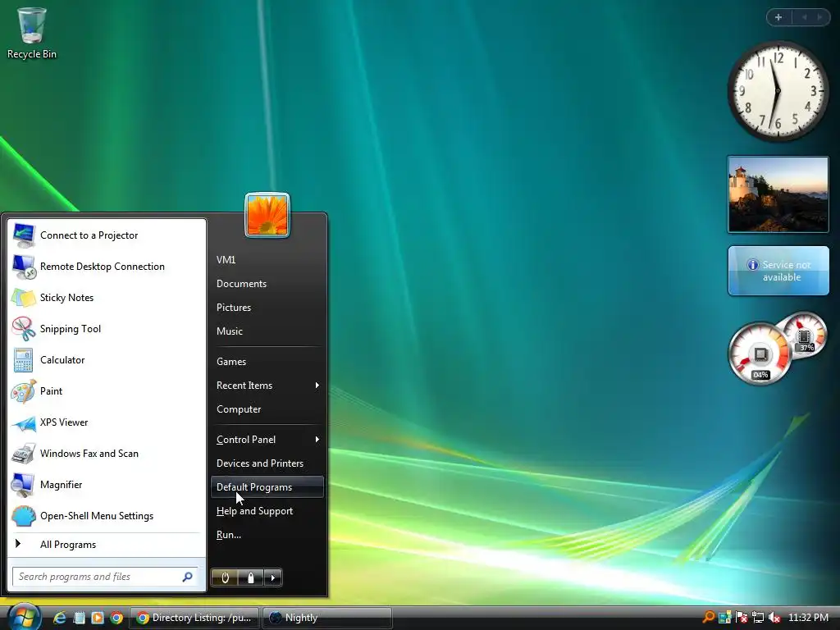This screenshot has width=840, height=630.
Task: Open Games from the Start menu
Action: pos(267,362)
